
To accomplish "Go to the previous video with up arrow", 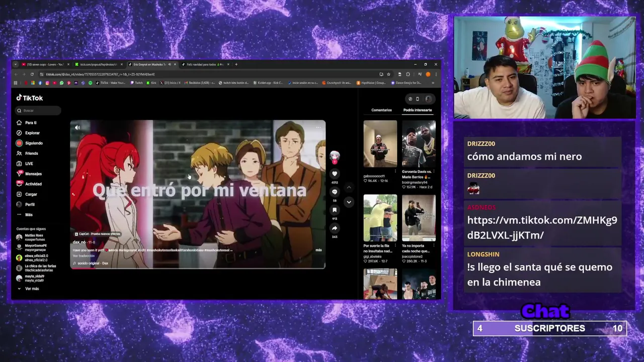I will click(x=349, y=187).
